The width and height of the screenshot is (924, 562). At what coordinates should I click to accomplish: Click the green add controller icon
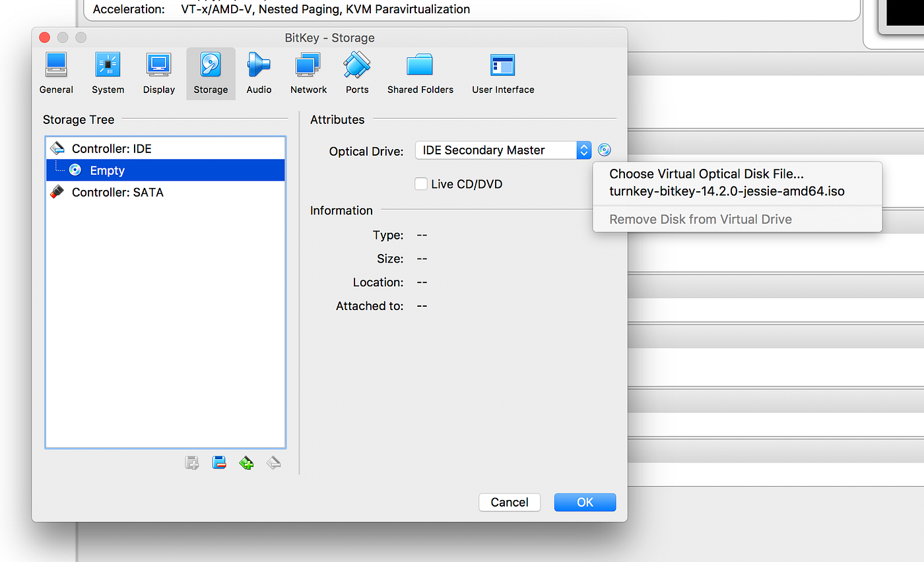point(247,463)
